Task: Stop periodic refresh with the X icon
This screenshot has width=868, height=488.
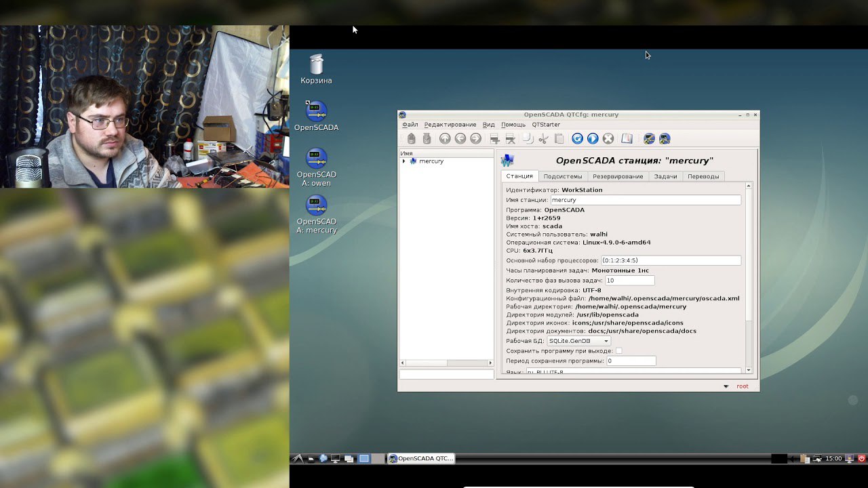Action: (x=608, y=138)
